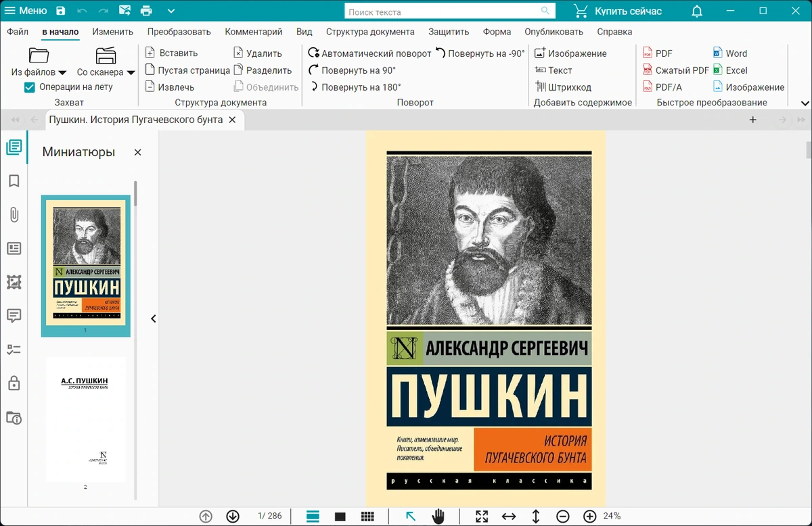
Task: Open the Опубликовать tab
Action: coord(554,31)
